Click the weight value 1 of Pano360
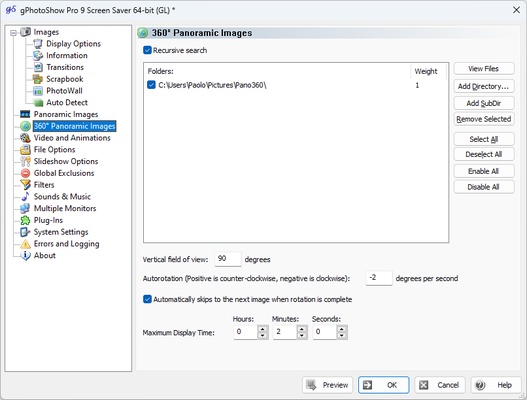The height and width of the screenshot is (400, 527). pyautogui.click(x=417, y=85)
